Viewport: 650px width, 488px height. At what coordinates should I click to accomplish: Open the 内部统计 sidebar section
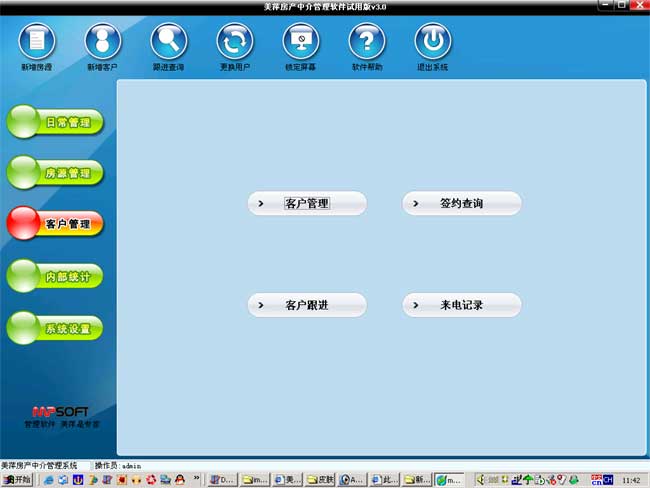click(56, 276)
